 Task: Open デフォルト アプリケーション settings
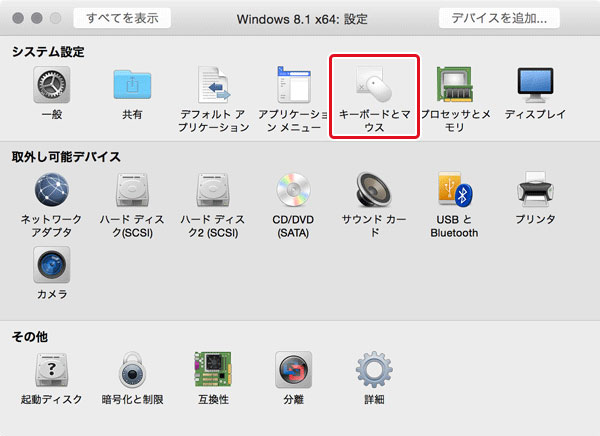pyautogui.click(x=214, y=85)
